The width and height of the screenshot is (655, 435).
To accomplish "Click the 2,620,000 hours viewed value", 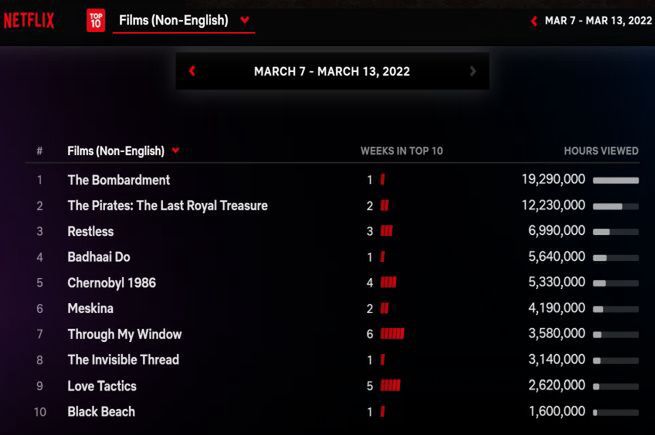I will (x=557, y=385).
